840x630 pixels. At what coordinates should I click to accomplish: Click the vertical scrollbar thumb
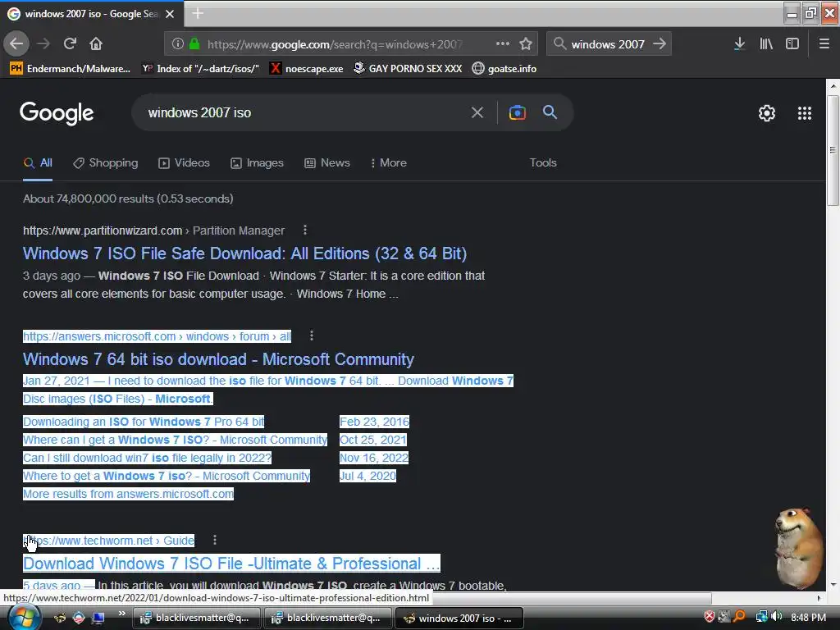(x=833, y=151)
